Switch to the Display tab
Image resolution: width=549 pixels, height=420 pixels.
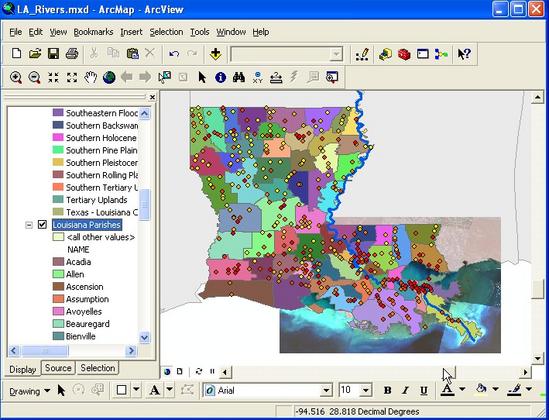click(x=22, y=370)
